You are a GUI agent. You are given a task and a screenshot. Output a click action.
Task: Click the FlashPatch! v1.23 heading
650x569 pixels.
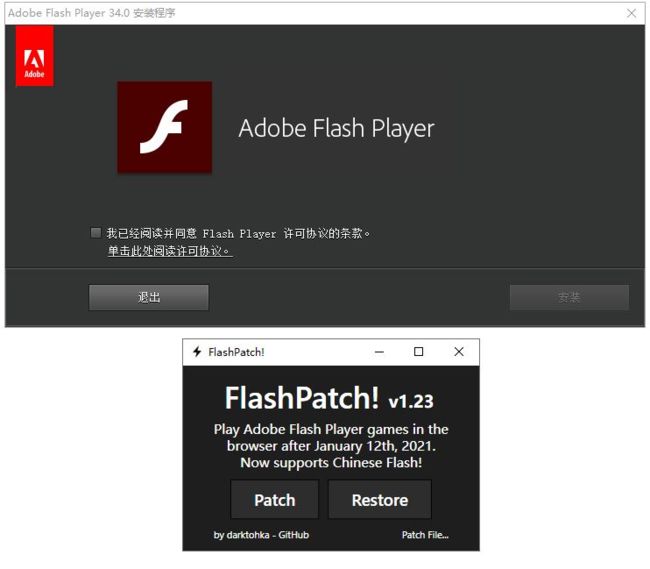coord(329,398)
